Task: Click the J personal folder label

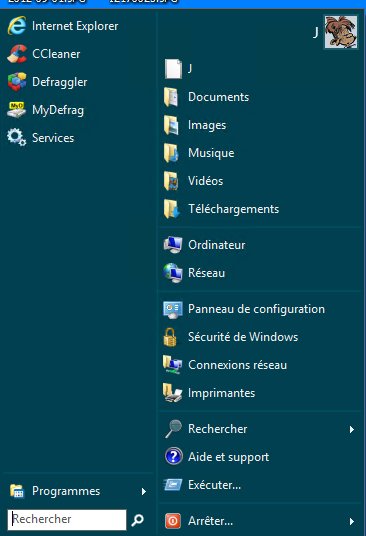Action: (190, 68)
